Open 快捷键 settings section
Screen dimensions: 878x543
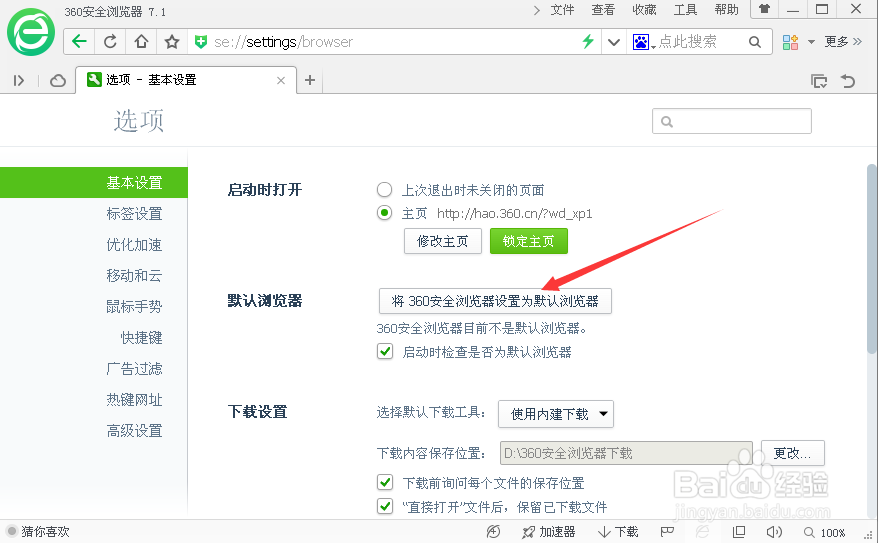tap(141, 338)
